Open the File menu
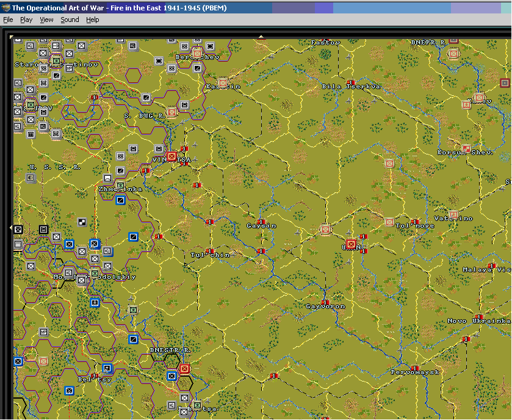512x420 pixels. pos(8,20)
